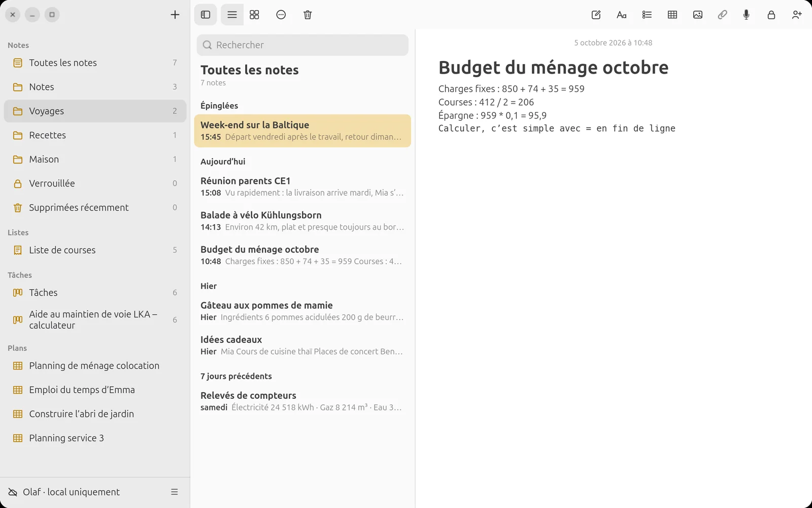Open Budget du ménage octobre in list
Screen dimensions: 812x508
(x=302, y=255)
